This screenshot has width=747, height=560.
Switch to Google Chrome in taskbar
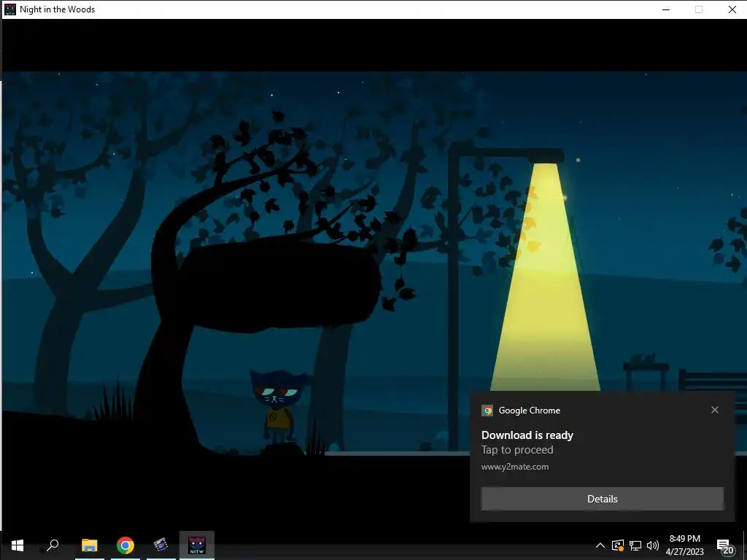tap(125, 545)
